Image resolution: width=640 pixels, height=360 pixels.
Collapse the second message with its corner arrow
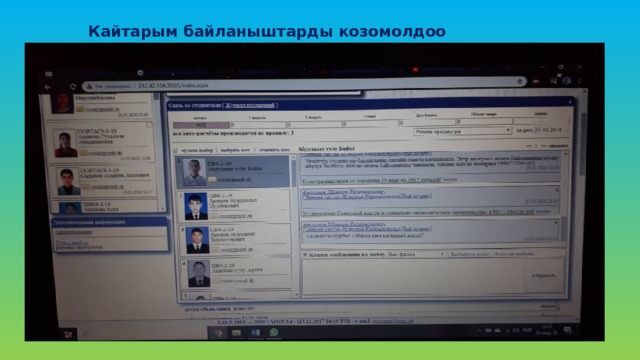coord(557,190)
